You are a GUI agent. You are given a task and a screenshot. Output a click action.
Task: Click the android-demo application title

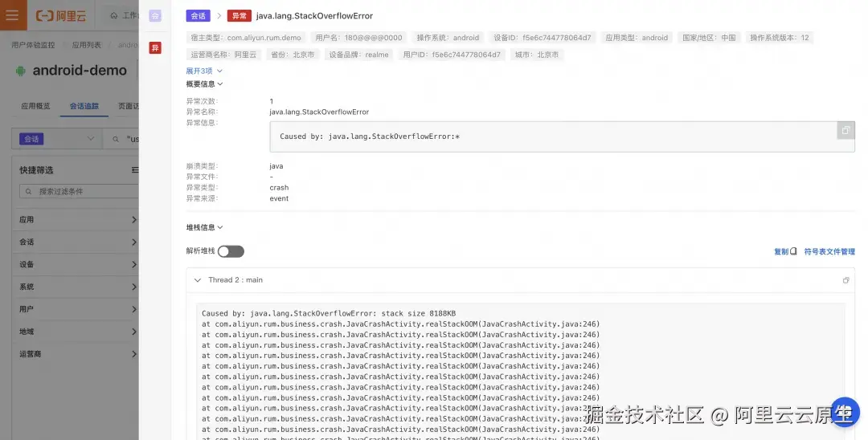(79, 71)
